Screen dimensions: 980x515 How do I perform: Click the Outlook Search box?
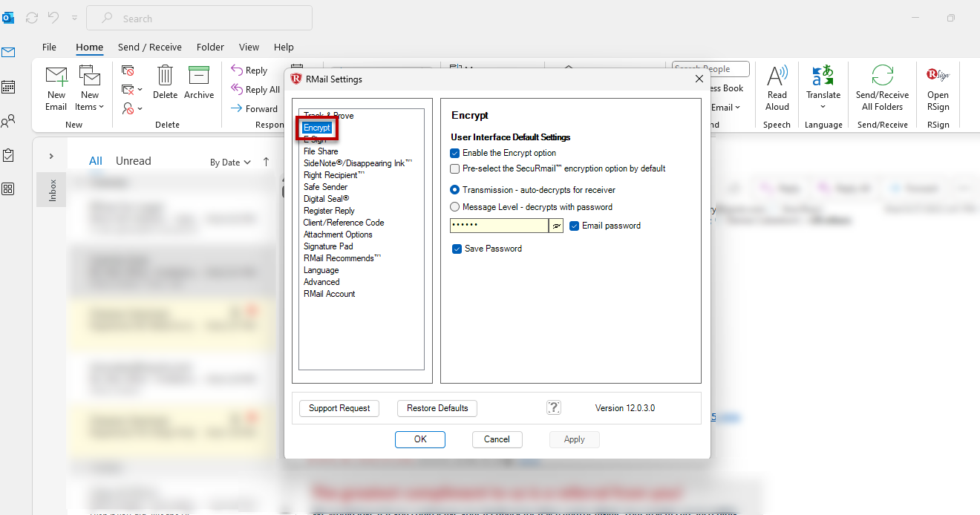(x=199, y=18)
